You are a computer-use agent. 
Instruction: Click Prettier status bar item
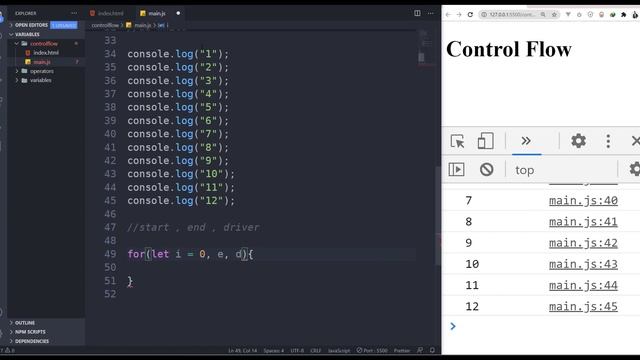point(402,351)
